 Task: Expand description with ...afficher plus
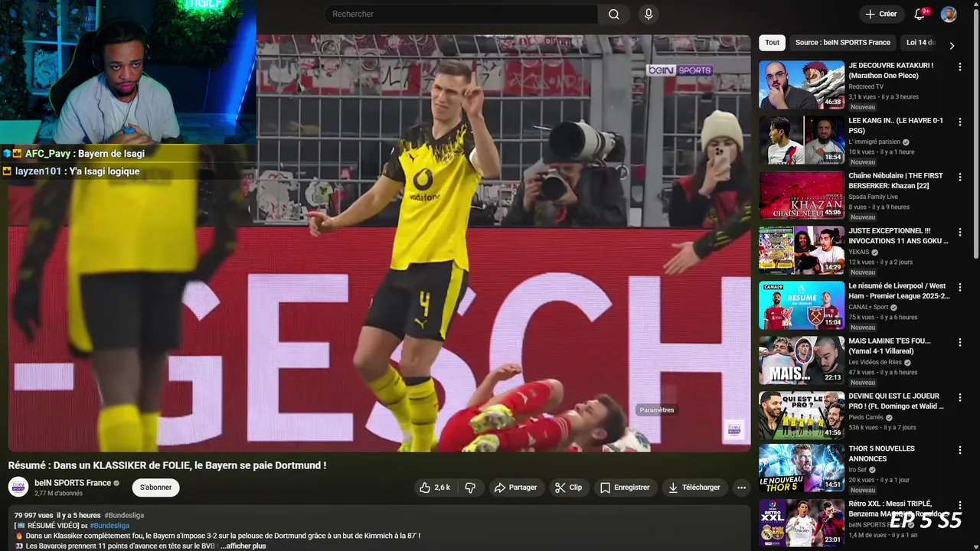click(x=242, y=546)
